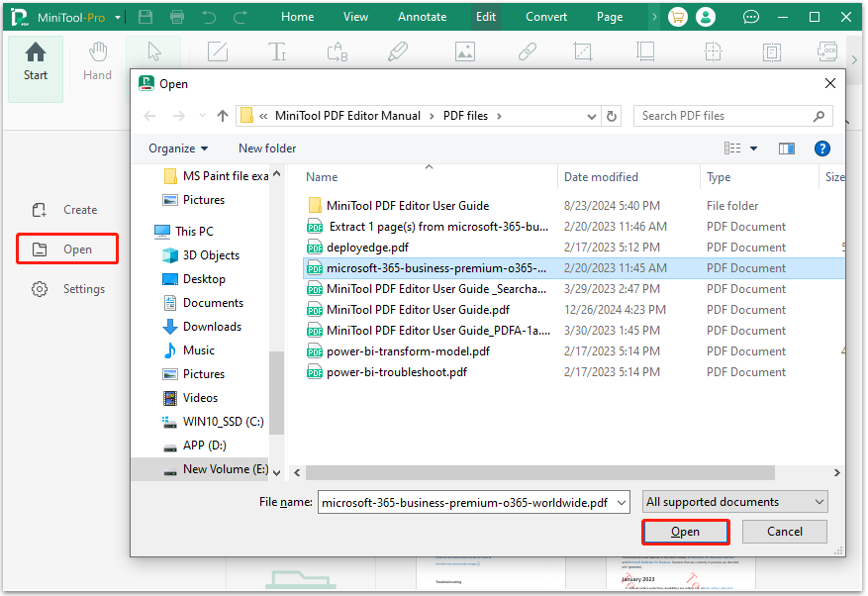
Task: Click the Save icon in title bar
Action: coord(145,17)
